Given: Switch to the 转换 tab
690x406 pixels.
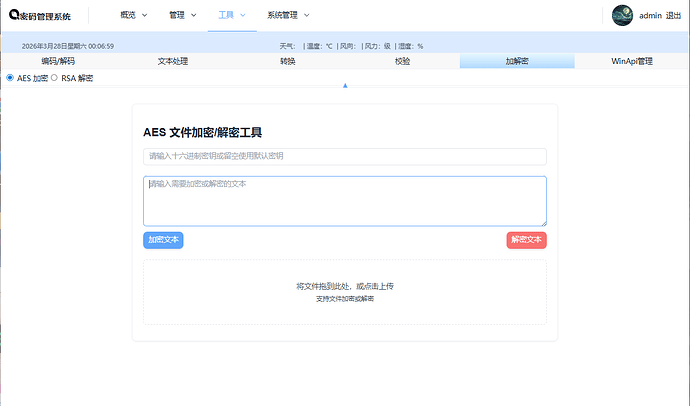Looking at the screenshot, I should (288, 61).
